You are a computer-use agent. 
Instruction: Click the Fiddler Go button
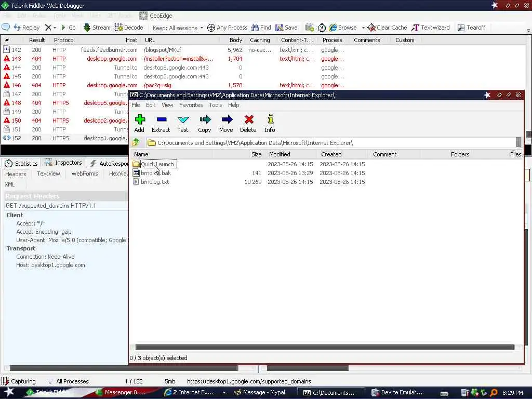pyautogui.click(x=68, y=28)
